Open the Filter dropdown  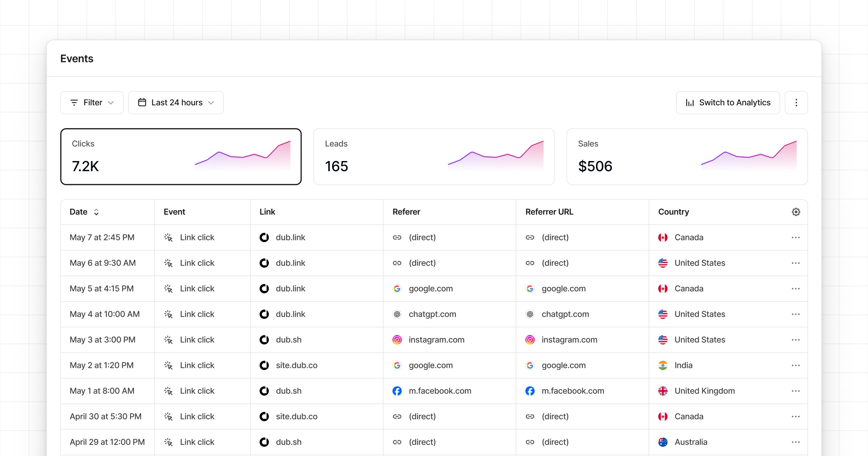(92, 102)
